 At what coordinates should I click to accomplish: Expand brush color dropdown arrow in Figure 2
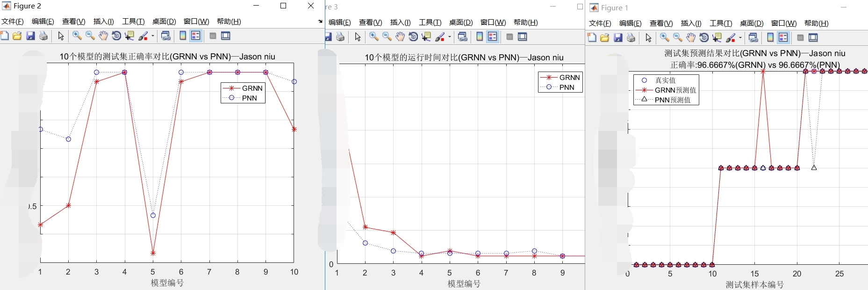pyautogui.click(x=153, y=36)
